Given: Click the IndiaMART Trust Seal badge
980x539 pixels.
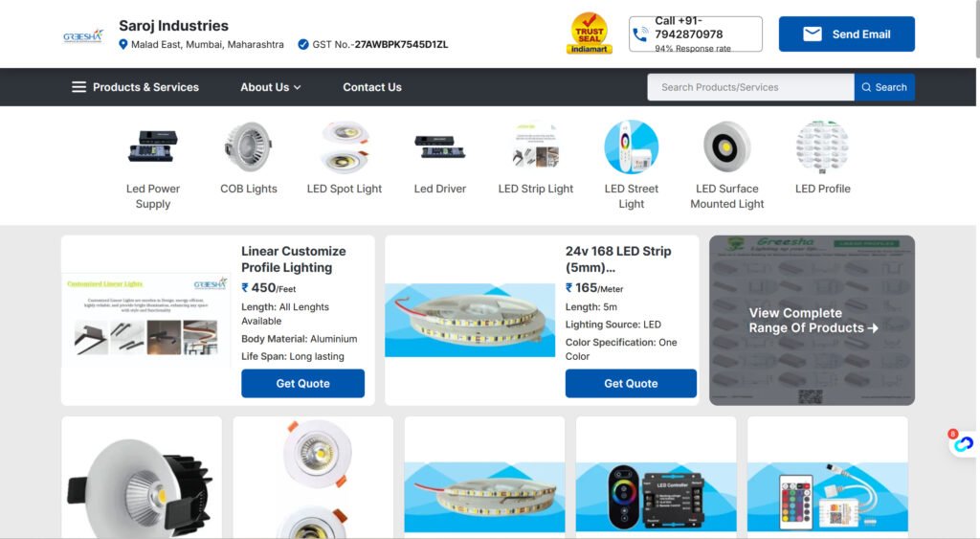Looking at the screenshot, I should coord(590,34).
